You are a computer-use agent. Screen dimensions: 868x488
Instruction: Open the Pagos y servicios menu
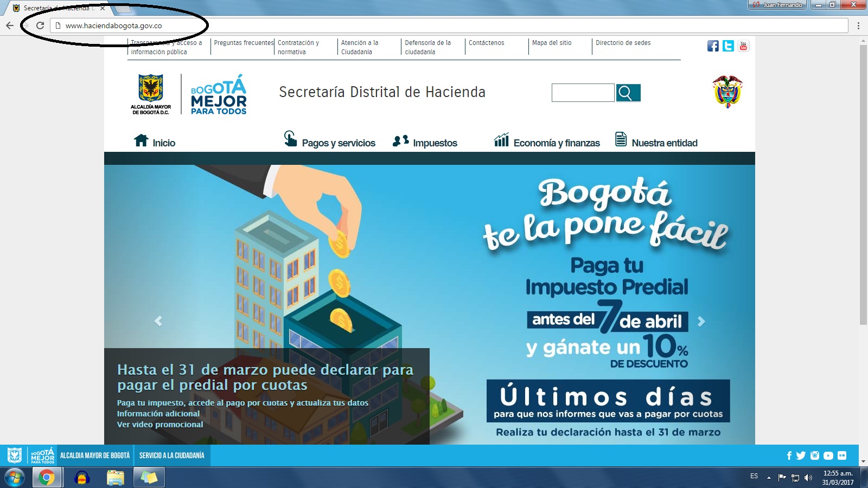(x=339, y=143)
